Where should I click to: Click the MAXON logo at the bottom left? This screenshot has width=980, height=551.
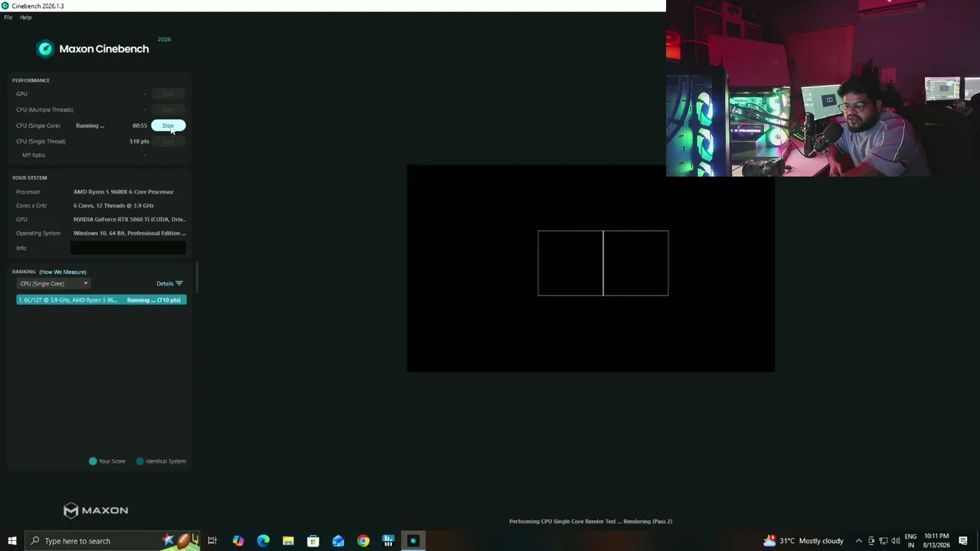pos(96,510)
